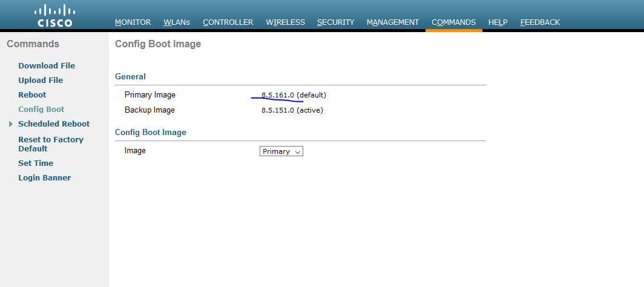Open the MANAGEMENT menu
This screenshot has height=287, width=644.
coord(393,22)
